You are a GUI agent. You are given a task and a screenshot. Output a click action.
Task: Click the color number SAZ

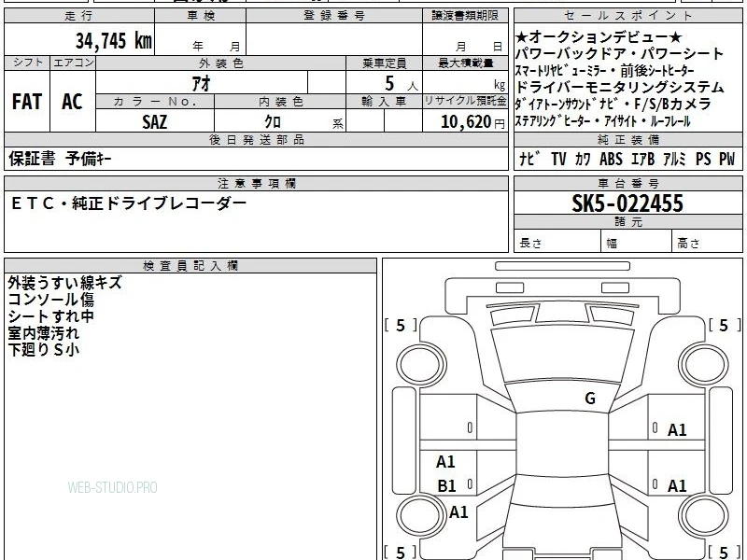(154, 122)
